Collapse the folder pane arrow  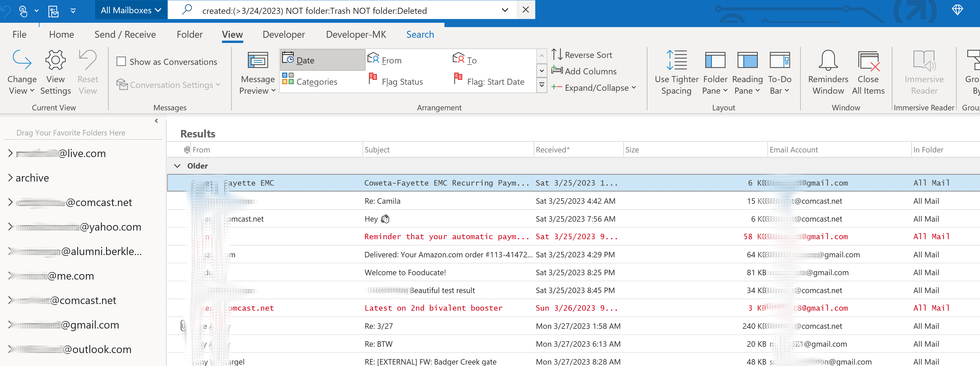pyautogui.click(x=156, y=120)
